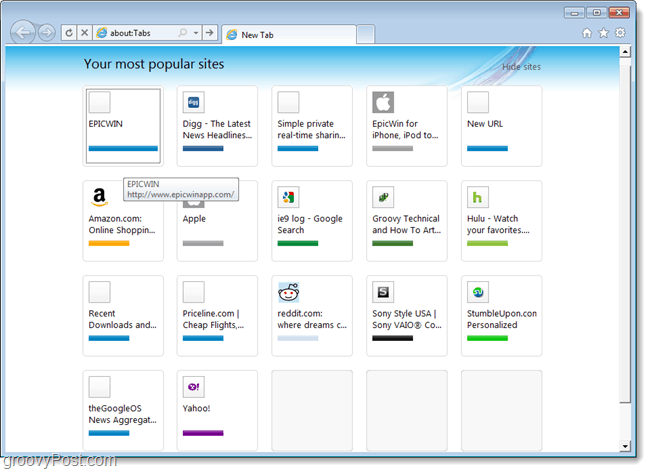The image size is (650, 471).
Task: Click the Amazon logo icon
Action: [99, 197]
